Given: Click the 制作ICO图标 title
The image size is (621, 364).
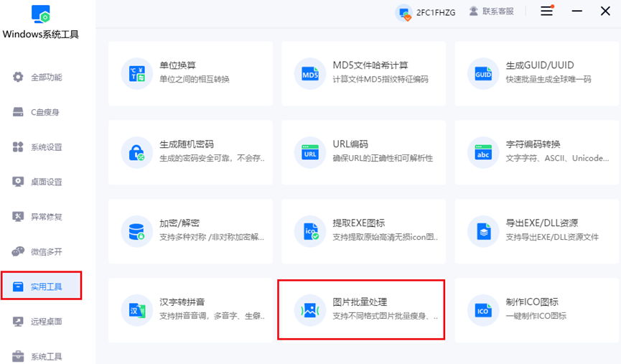Looking at the screenshot, I should (x=532, y=302).
